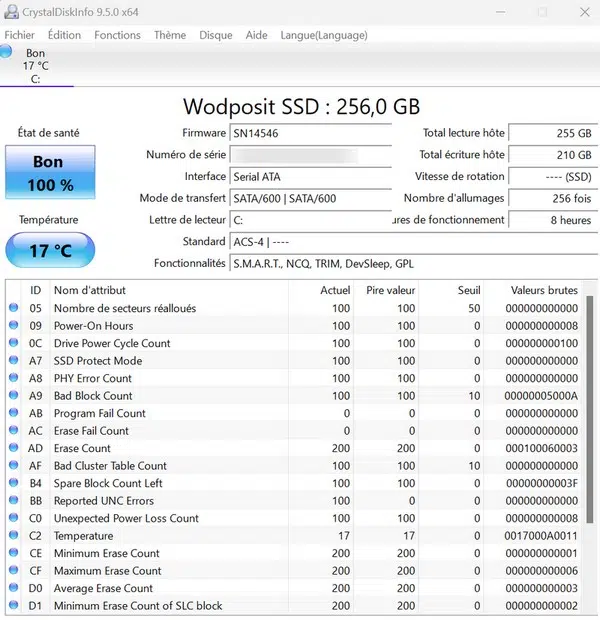Click status orb beside Nombre de secteurs réalloués
This screenshot has height=620, width=600.
pyautogui.click(x=13, y=308)
